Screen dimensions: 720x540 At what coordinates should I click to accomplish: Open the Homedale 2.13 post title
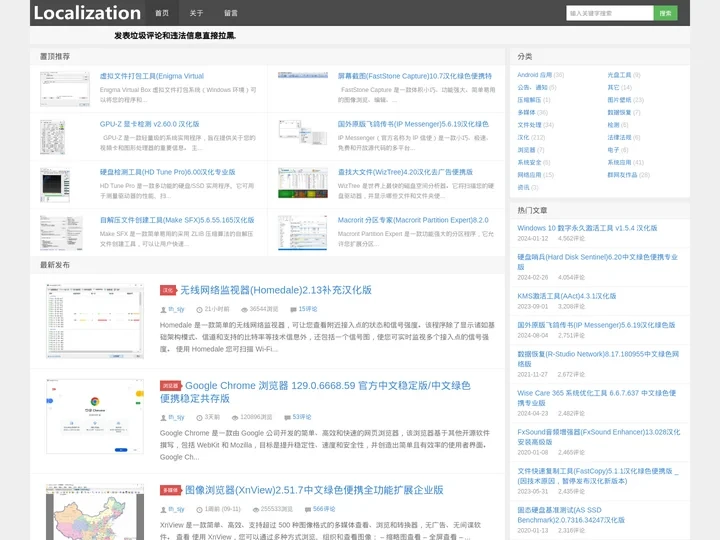pos(276,290)
